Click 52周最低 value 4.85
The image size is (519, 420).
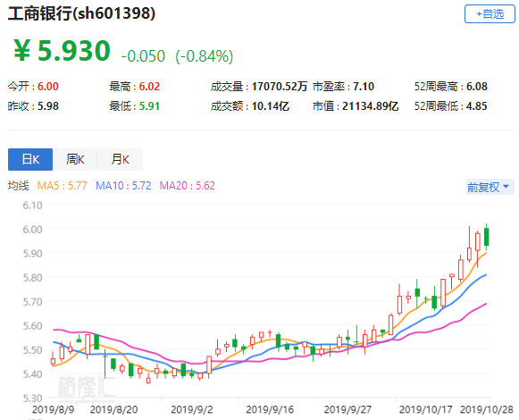(x=477, y=106)
